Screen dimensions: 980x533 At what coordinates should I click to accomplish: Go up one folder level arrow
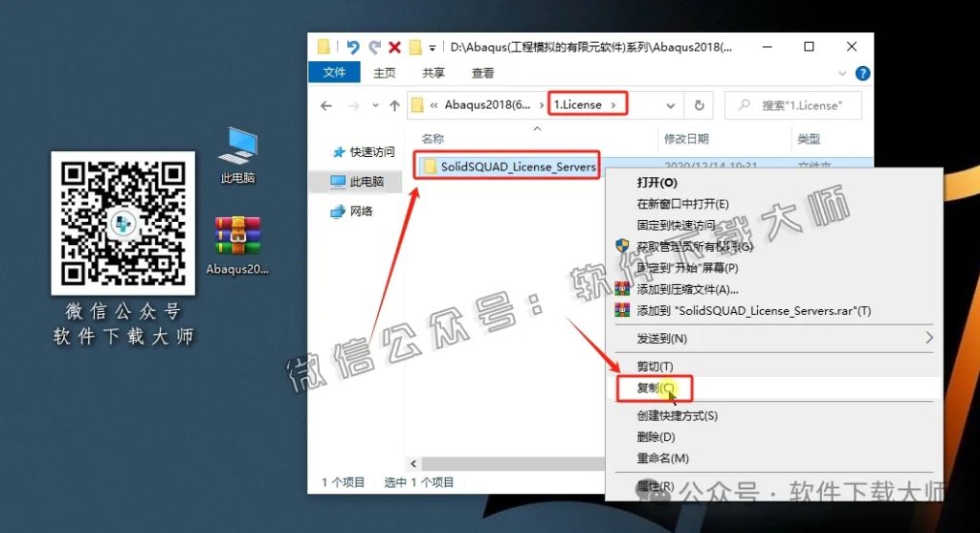394,105
